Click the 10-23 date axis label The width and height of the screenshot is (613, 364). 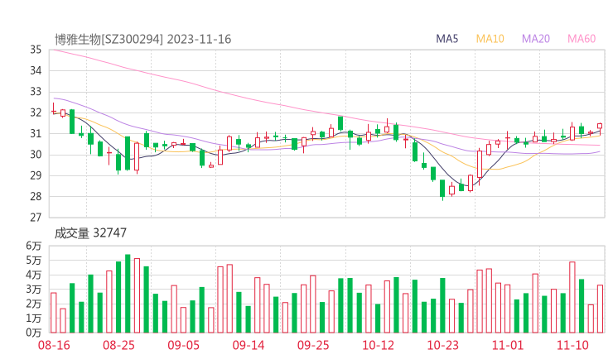click(x=442, y=345)
